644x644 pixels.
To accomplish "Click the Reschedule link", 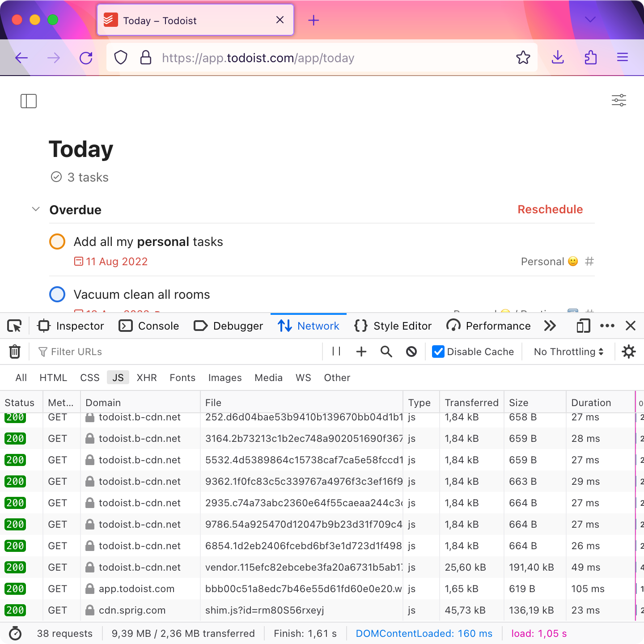I will 550,209.
